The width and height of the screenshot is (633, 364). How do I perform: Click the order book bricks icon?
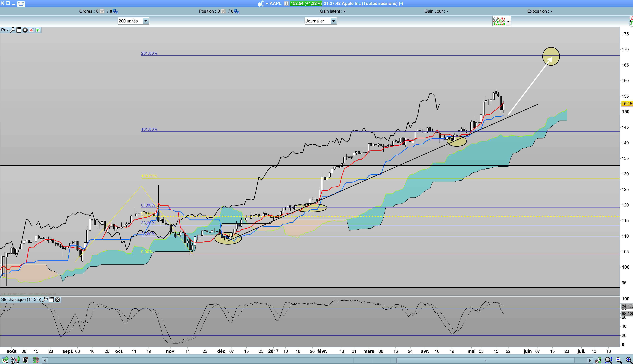point(36,360)
